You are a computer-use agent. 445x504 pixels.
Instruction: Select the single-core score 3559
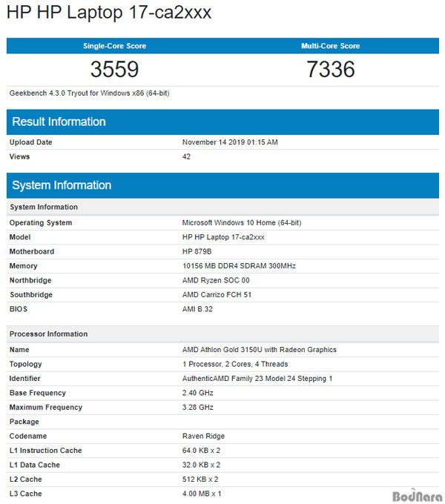[x=114, y=69]
